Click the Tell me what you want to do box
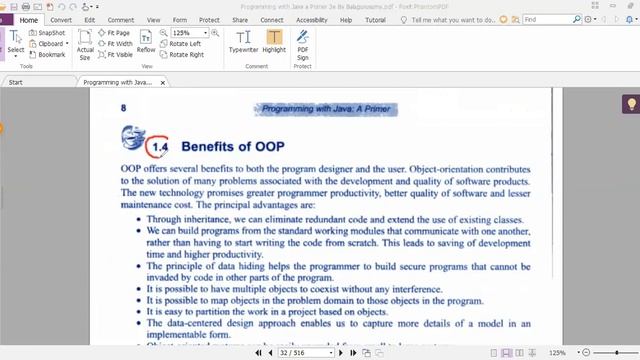Screen dimensions: 640x360 [448, 20]
